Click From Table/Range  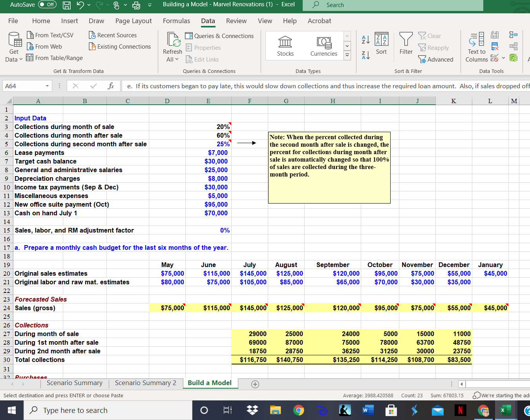[x=55, y=58]
